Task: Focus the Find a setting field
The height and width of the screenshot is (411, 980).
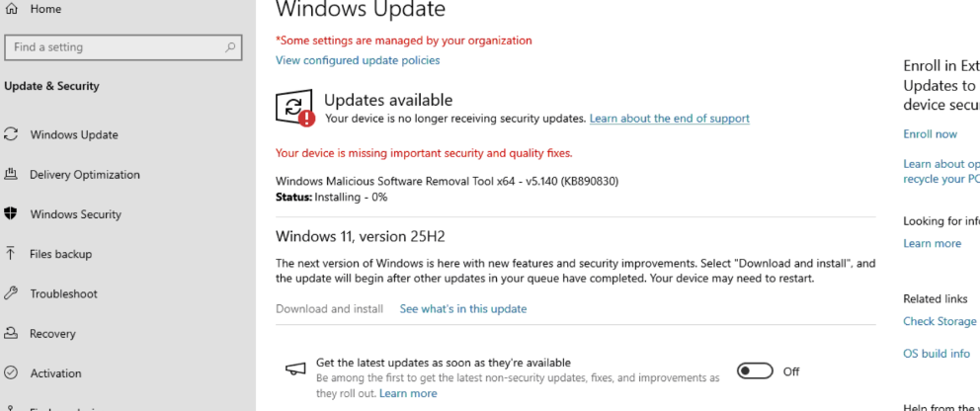Action: pyautogui.click(x=123, y=46)
